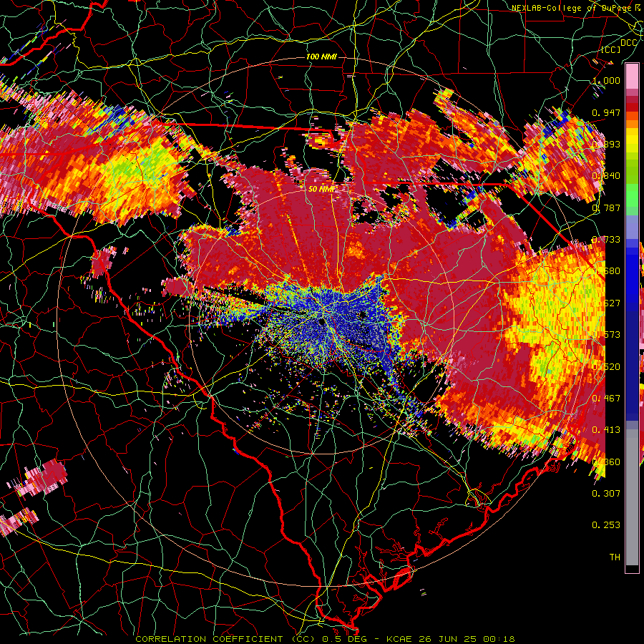Image resolution: width=644 pixels, height=644 pixels.
Task: Click the [CC] legend title
Action: pos(611,49)
